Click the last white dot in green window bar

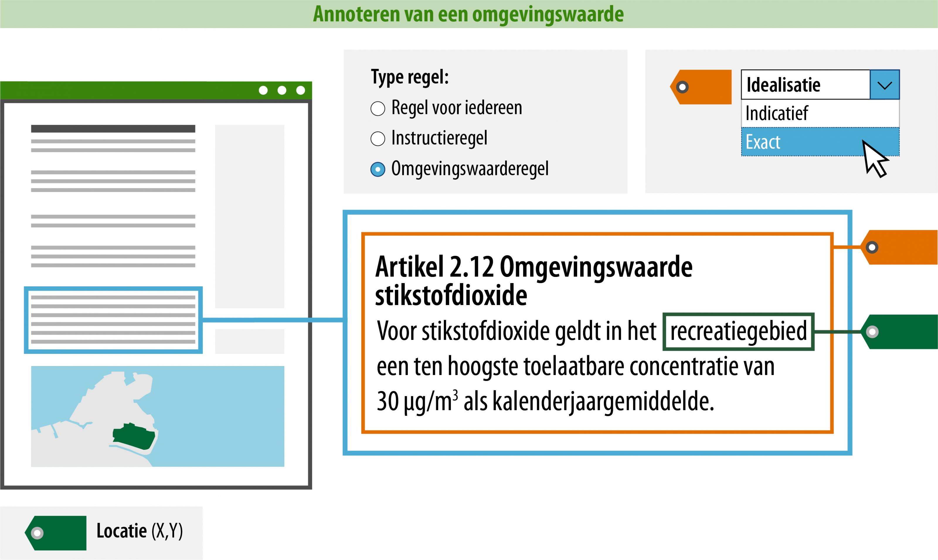click(x=300, y=90)
